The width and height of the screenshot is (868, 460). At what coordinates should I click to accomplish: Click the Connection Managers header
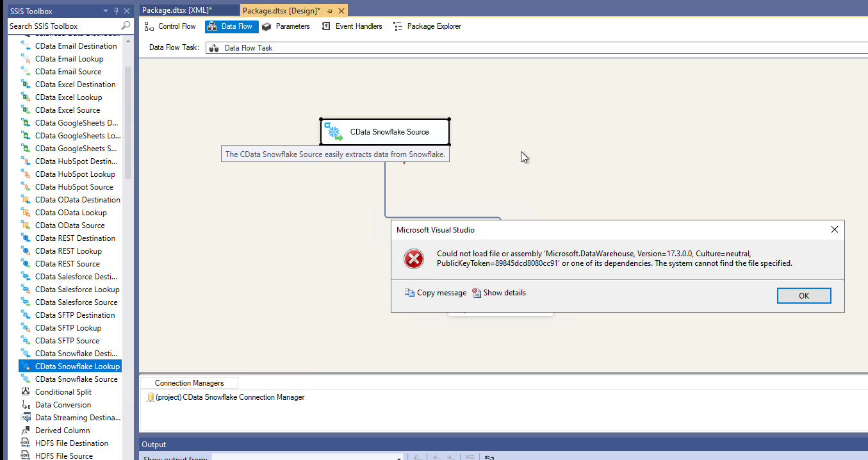pyautogui.click(x=190, y=383)
